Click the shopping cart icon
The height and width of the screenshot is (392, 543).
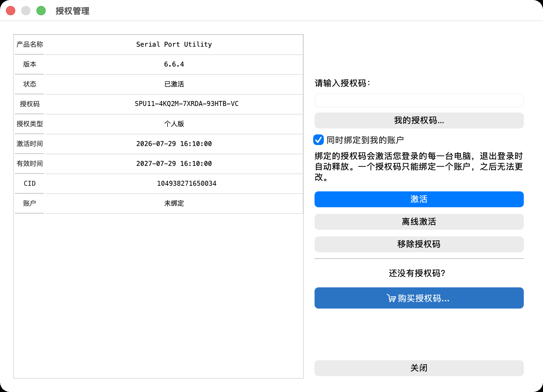pyautogui.click(x=391, y=298)
